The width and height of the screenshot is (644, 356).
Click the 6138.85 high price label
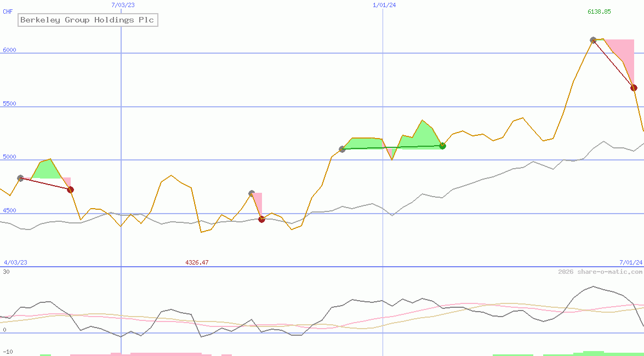coord(600,11)
